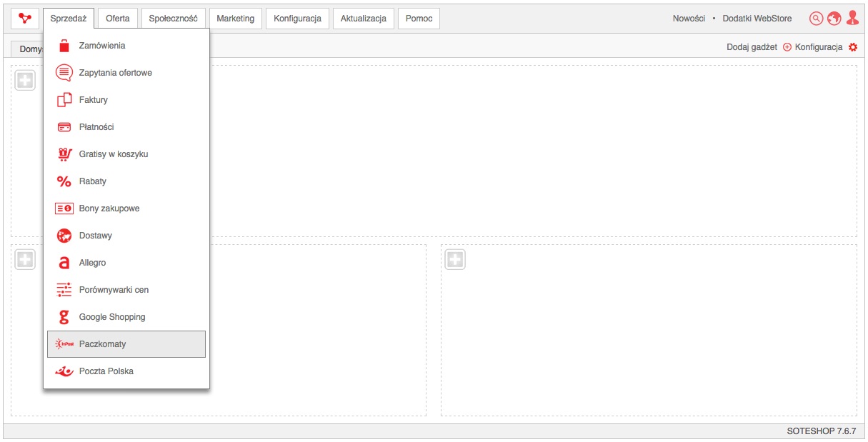Viewport: 868px width, 442px height.
Task: Open Paczkomaty menu entry
Action: point(126,344)
